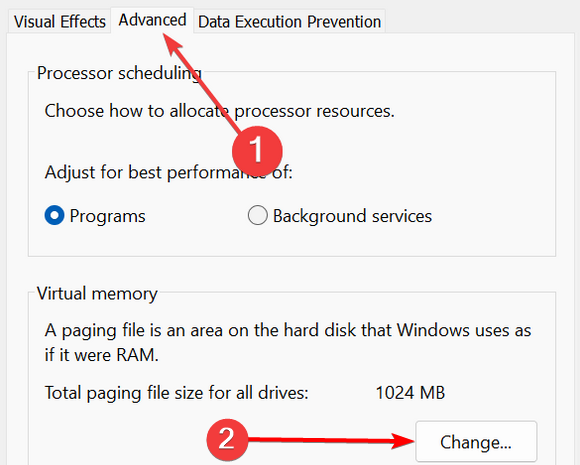Select the Programs radio button
The image size is (580, 465).
coord(54,215)
